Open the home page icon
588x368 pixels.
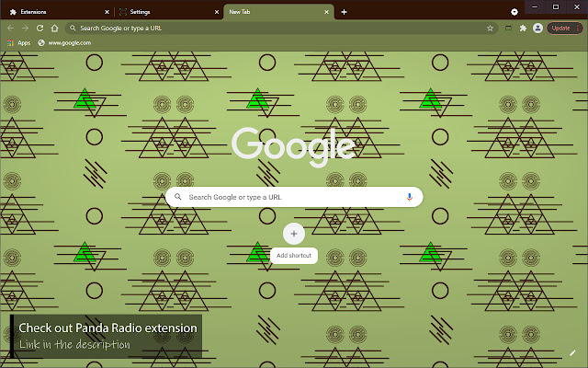click(55, 29)
